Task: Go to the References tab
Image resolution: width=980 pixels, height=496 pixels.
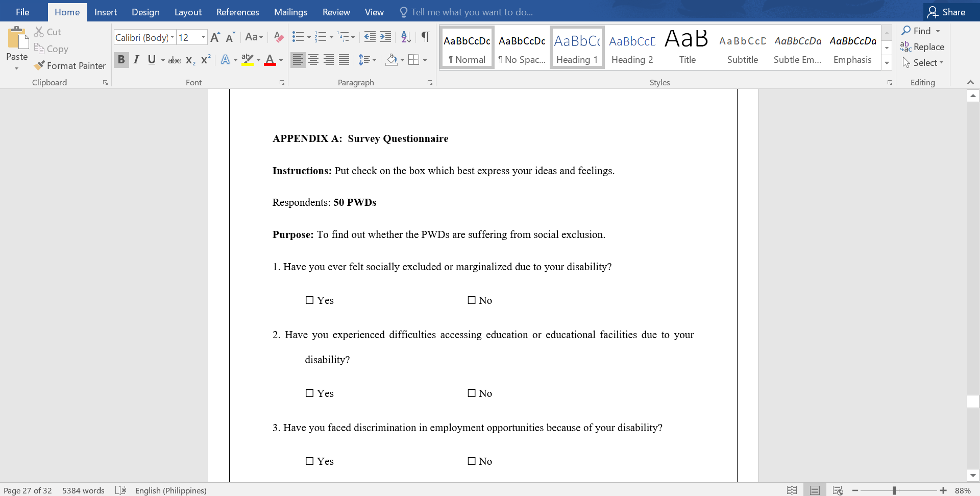Action: (x=237, y=12)
